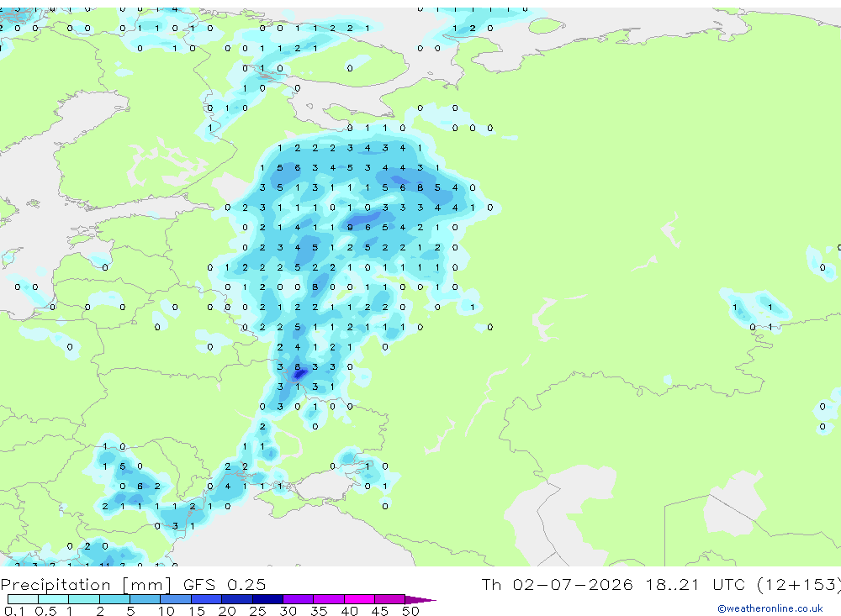Screen dimensions: 841x616
Task: Pick the 10–15 mm legend color swatch
Action: tap(176, 599)
